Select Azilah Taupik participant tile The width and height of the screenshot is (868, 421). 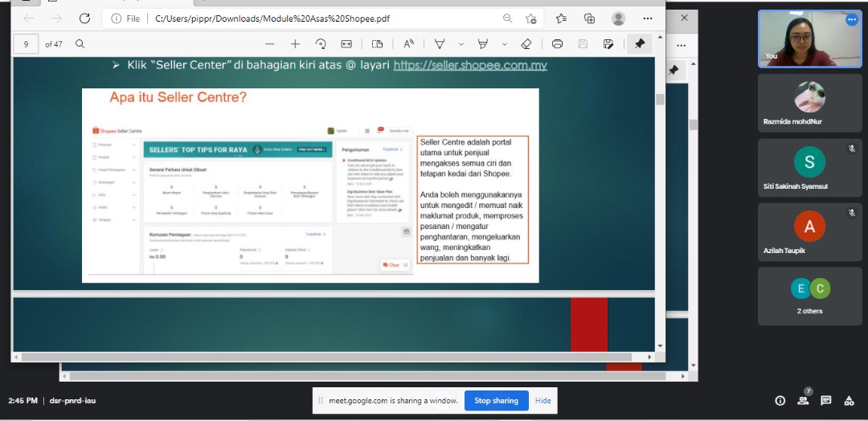[x=809, y=232]
